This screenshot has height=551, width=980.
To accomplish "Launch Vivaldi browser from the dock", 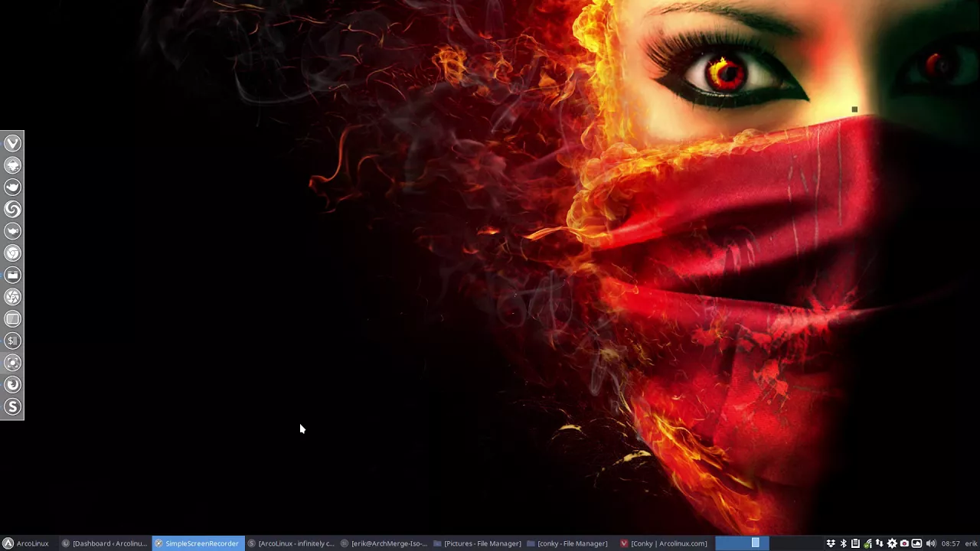I will (x=12, y=143).
